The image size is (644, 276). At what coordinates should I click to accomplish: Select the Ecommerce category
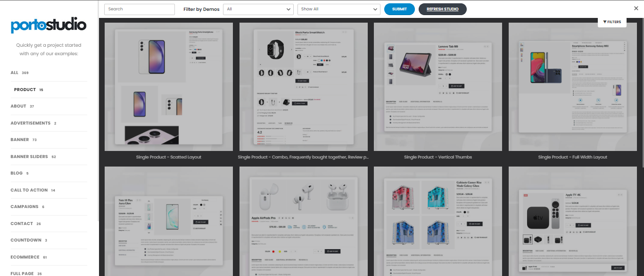29,257
